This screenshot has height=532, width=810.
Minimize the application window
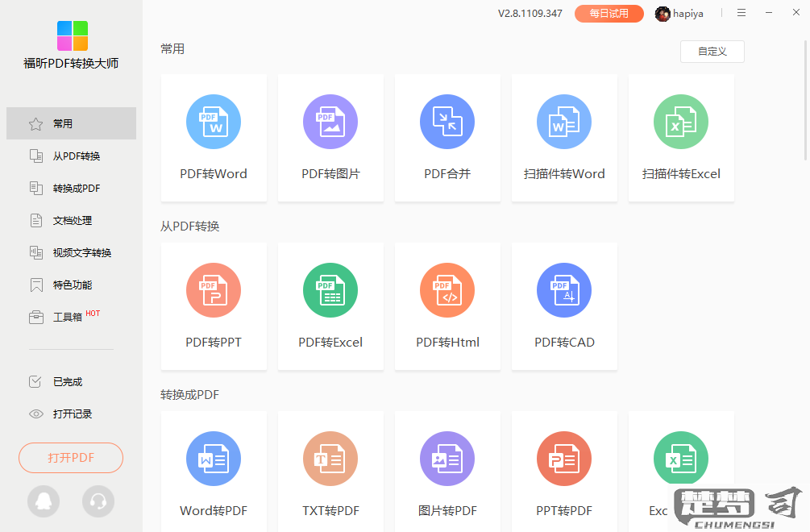769,13
